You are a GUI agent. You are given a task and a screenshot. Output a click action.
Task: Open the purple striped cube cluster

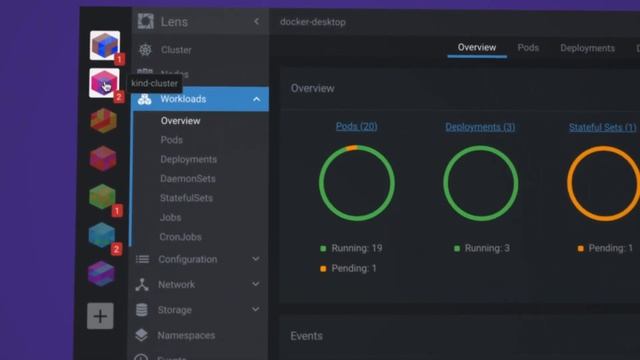click(x=101, y=273)
